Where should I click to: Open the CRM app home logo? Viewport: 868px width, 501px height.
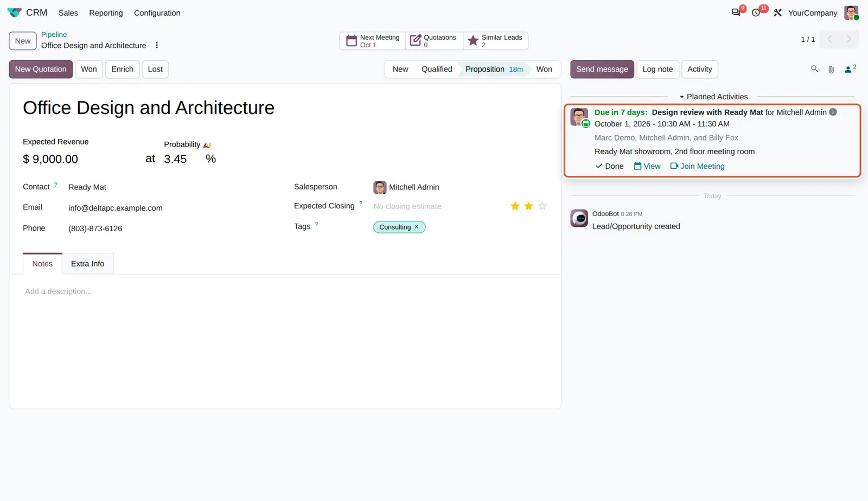pos(14,12)
